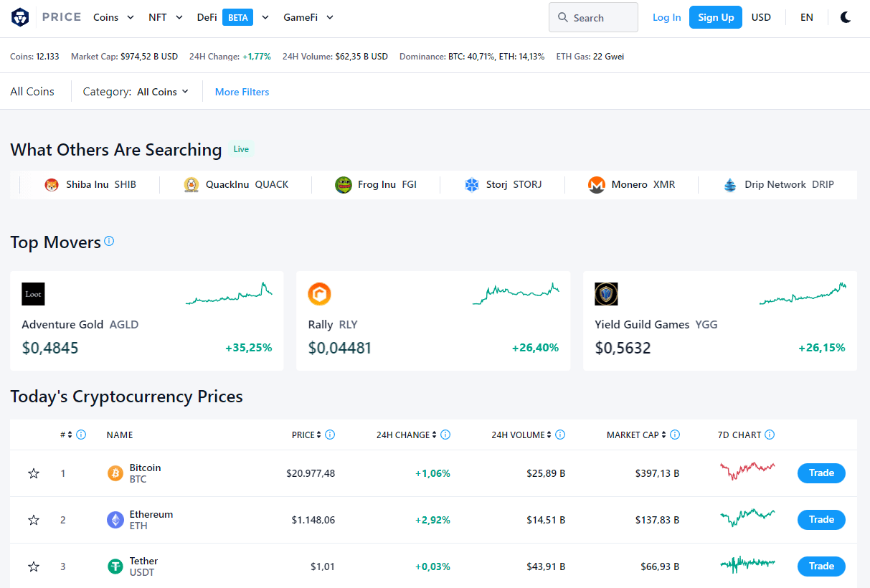Focus the Search field
Viewport: 870px width, 588px height.
pos(593,17)
